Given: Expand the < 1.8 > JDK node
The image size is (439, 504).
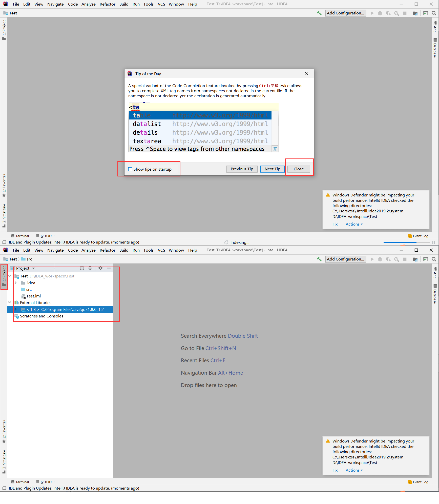Looking at the screenshot, I should [16, 309].
